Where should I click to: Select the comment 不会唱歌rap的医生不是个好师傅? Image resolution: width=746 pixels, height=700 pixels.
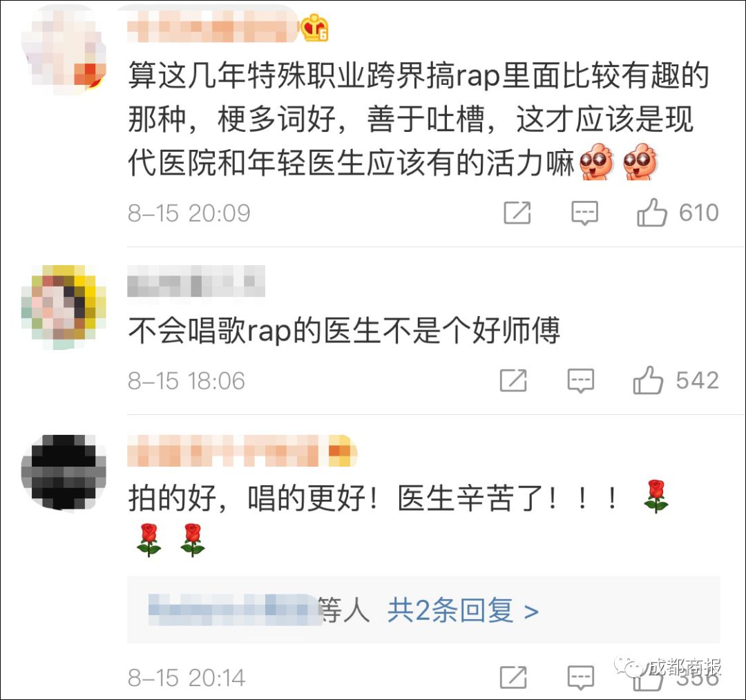tap(344, 330)
